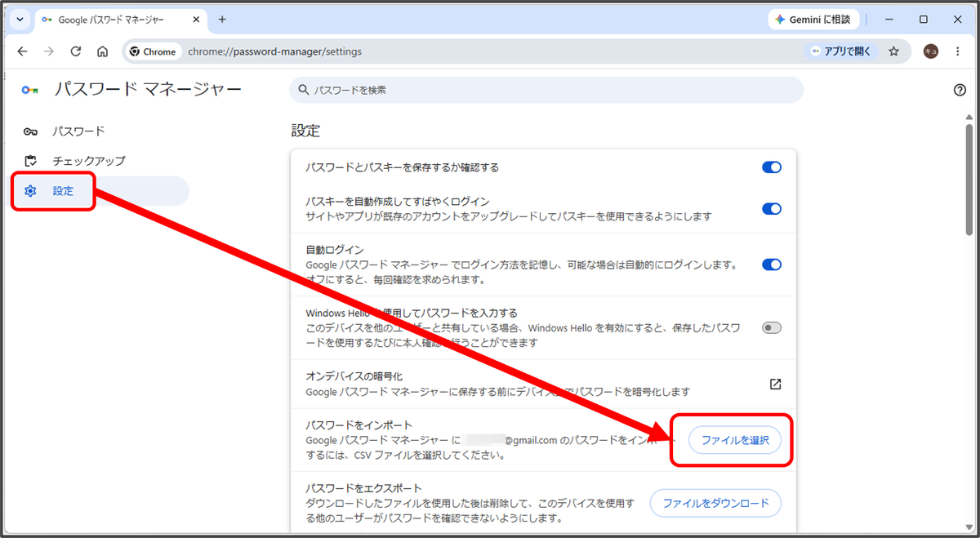The image size is (980, 538).
Task: Open the tab search dropdown arrow
Action: tap(20, 19)
